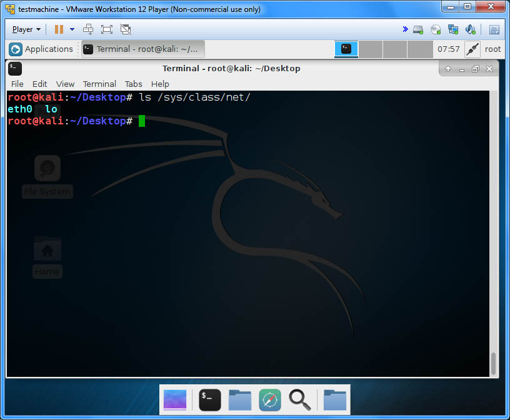Open the sound card device icon
Image resolution: width=510 pixels, height=420 pixels.
471,29
